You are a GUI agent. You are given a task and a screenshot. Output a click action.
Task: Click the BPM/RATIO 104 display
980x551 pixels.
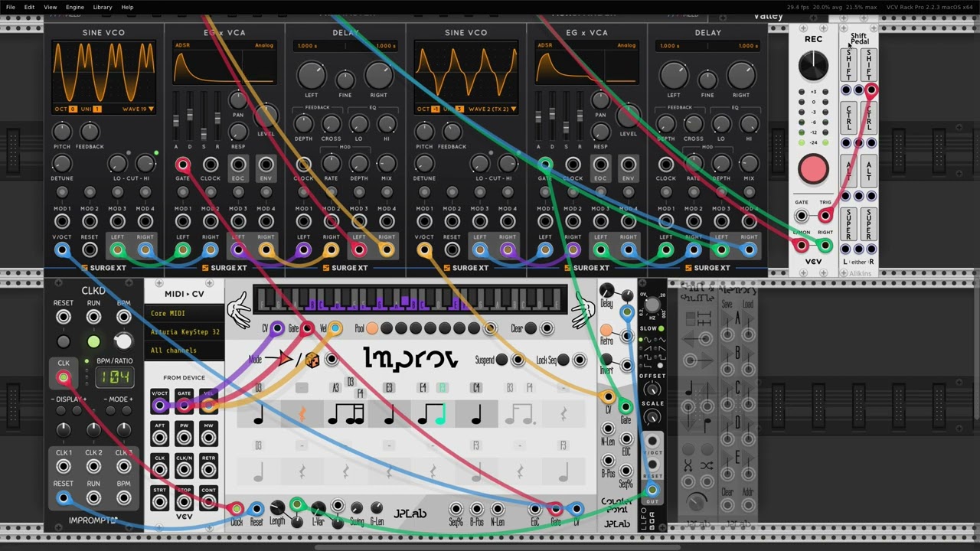point(114,377)
